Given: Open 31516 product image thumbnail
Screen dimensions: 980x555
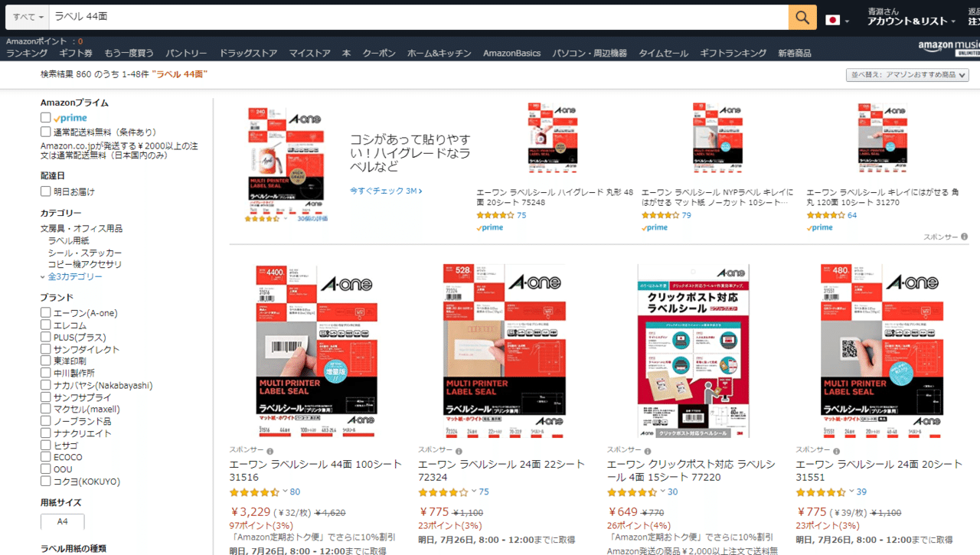Looking at the screenshot, I should click(315, 351).
